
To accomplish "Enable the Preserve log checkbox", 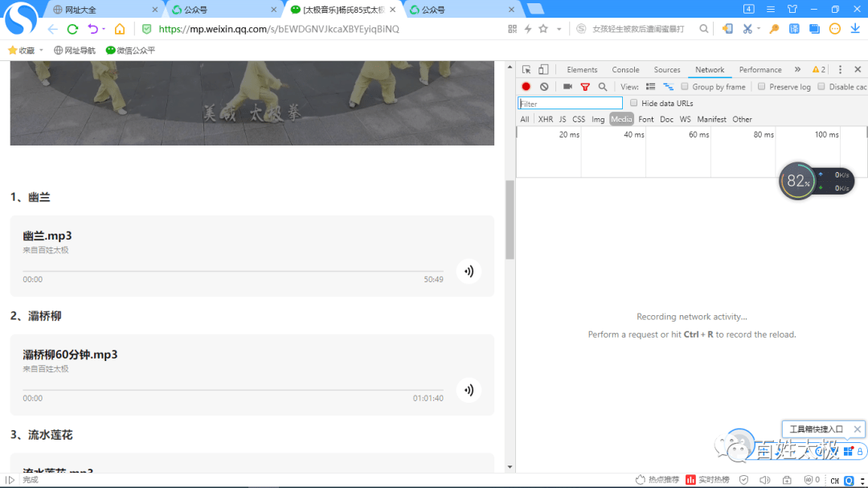I will tap(762, 87).
